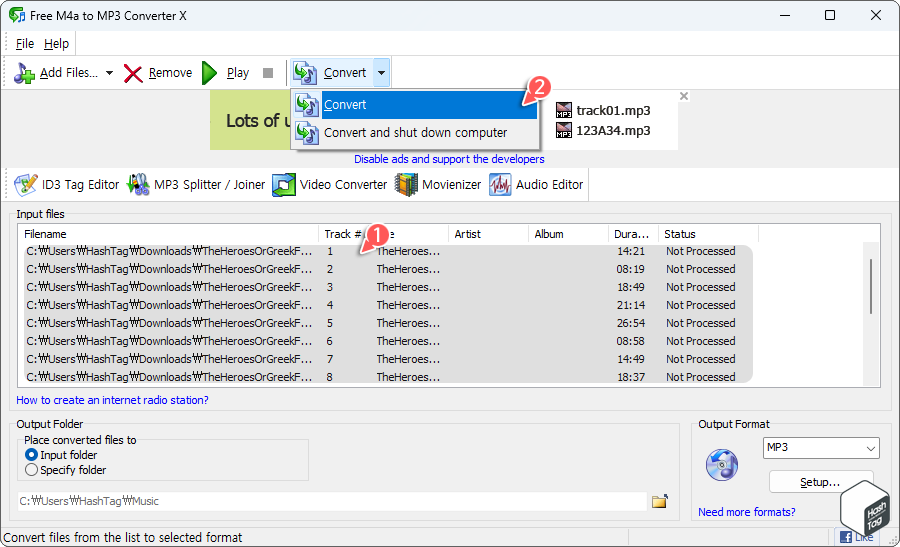Select the file row for track 1
This screenshot has height=547, width=900.
pos(386,251)
